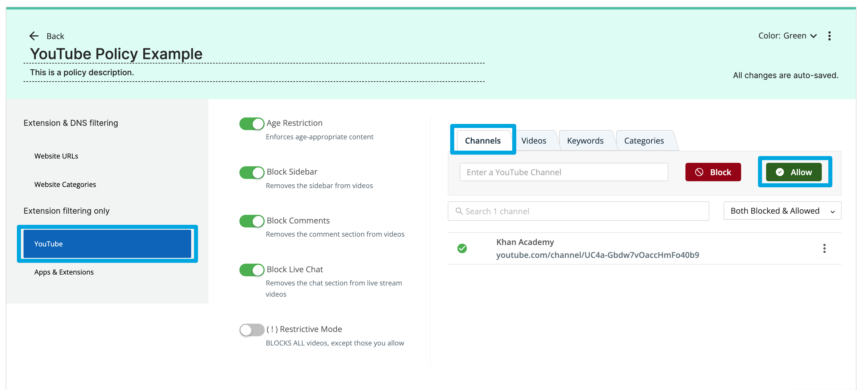Click the checkmark icon inside the Allow button
868x390 pixels.
pyautogui.click(x=780, y=172)
